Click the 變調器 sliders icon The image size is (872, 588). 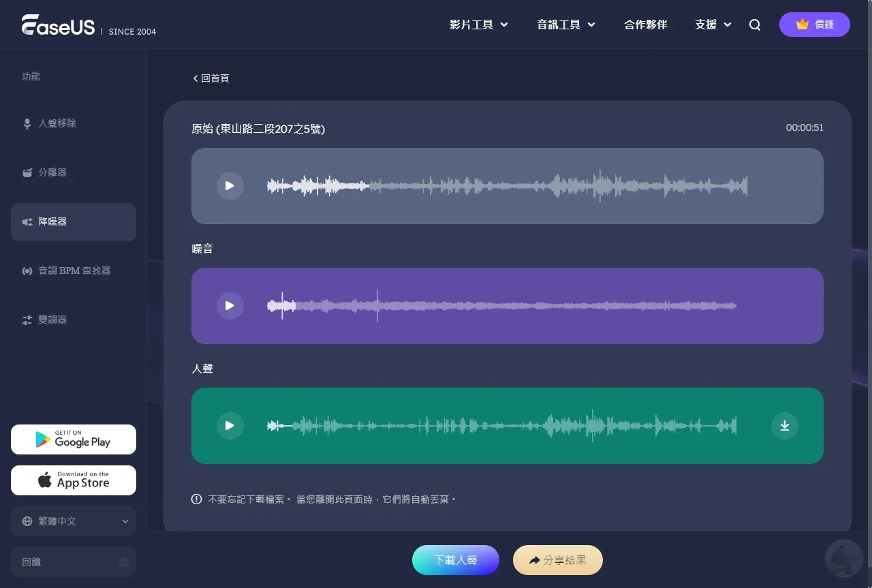(x=27, y=320)
